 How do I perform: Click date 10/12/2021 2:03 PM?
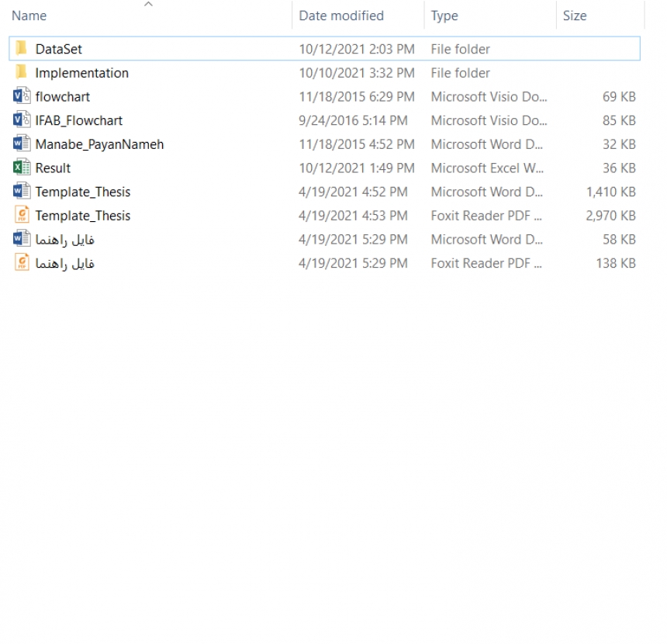[x=357, y=49]
